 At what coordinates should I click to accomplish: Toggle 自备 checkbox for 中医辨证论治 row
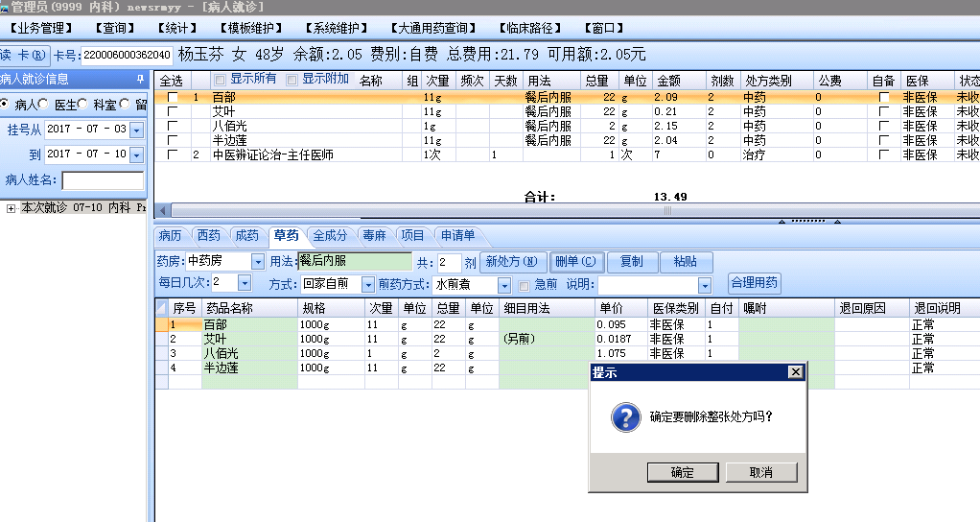click(x=884, y=155)
